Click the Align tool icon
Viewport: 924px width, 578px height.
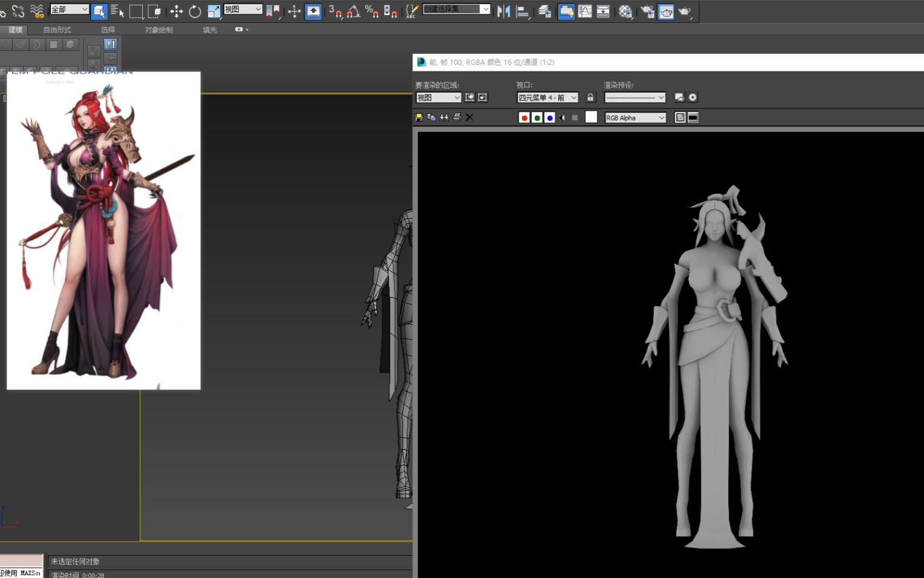click(522, 11)
